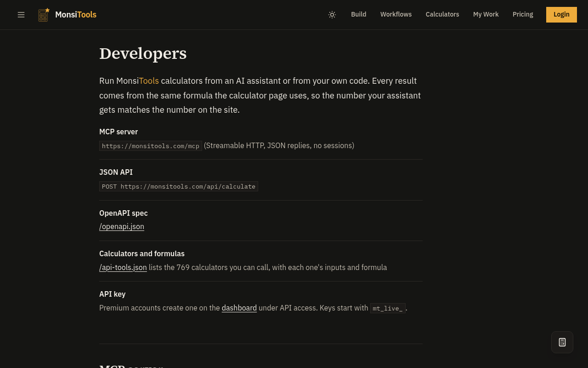The image size is (588, 368).
Task: Click the MonsiTools brand name text
Action: click(x=76, y=15)
